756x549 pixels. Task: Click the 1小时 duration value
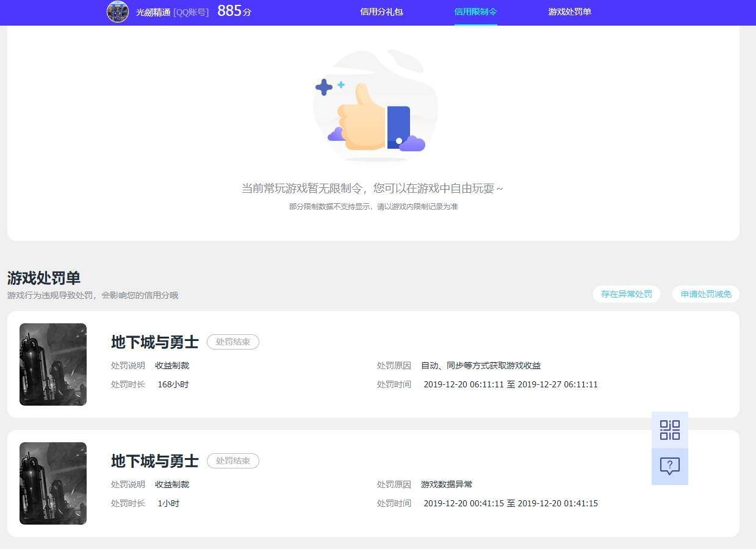pyautogui.click(x=168, y=503)
